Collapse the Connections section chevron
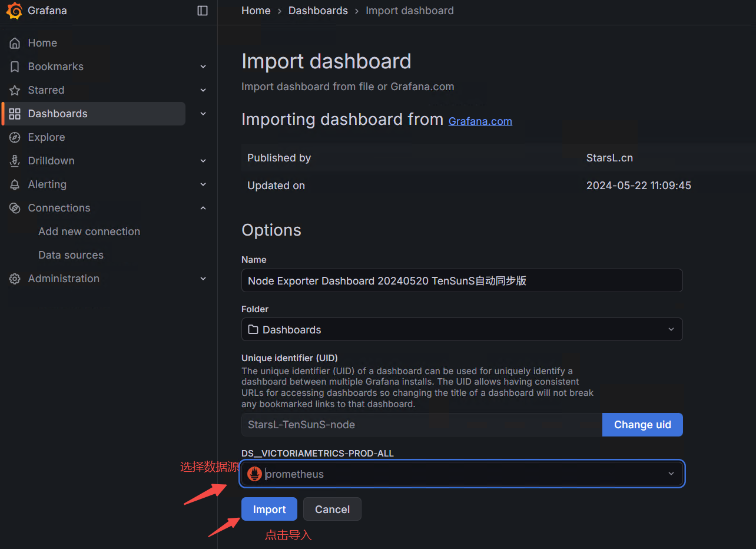This screenshot has width=756, height=549. pyautogui.click(x=203, y=208)
